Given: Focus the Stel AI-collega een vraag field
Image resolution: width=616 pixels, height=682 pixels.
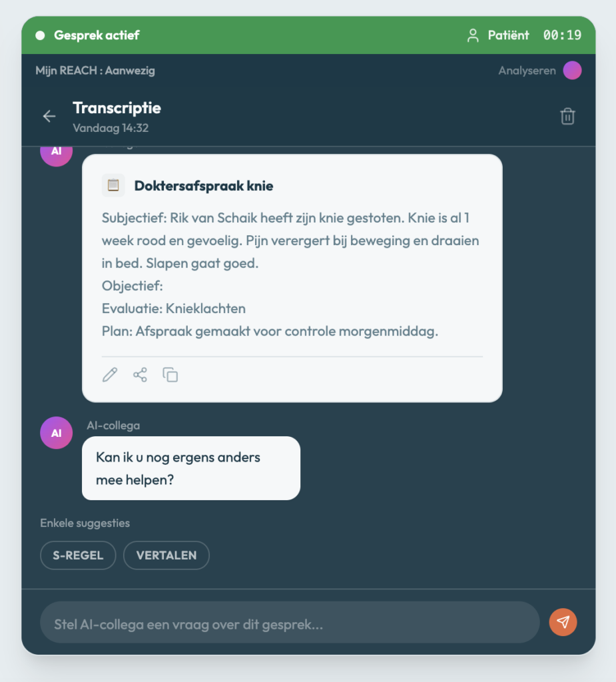Looking at the screenshot, I should 290,622.
